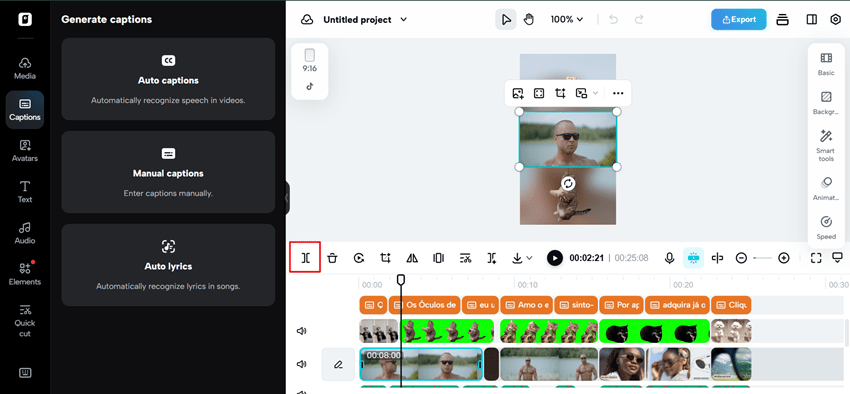Viewport: 850px width, 394px height.
Task: Toggle the highlighted timeline snapping button
Action: click(693, 258)
